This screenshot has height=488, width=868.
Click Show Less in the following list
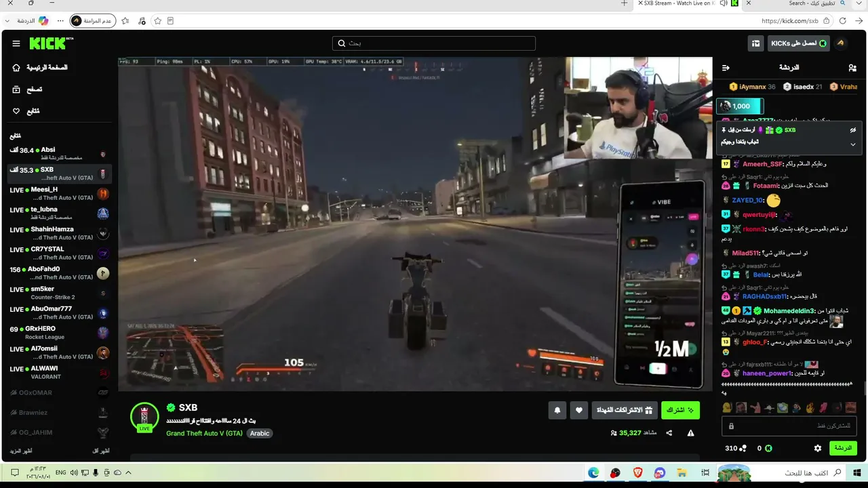(x=101, y=451)
